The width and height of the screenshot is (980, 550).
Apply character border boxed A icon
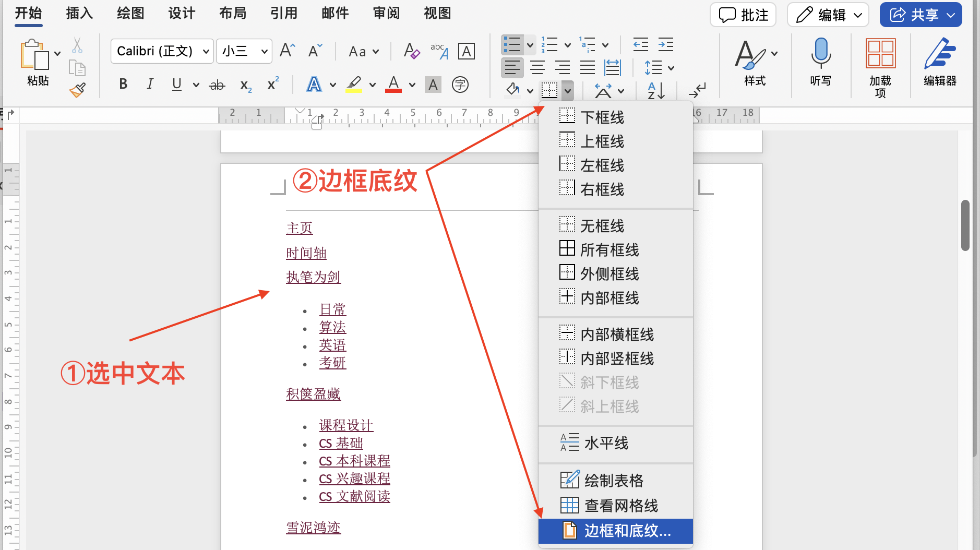[466, 51]
